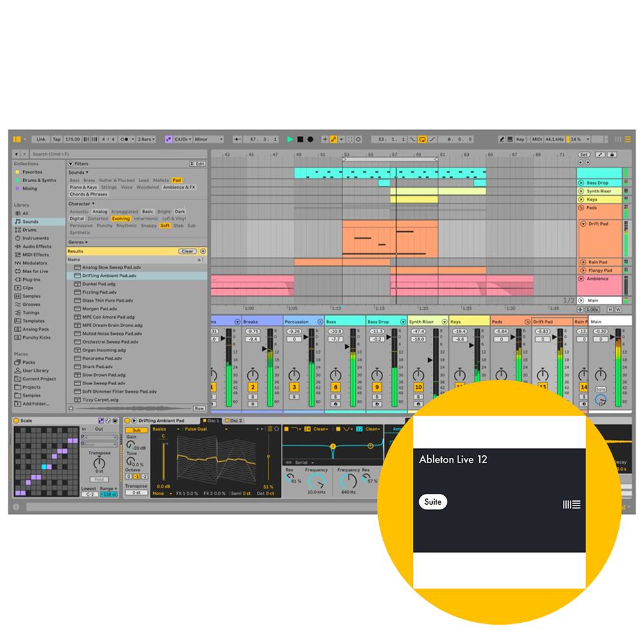Image resolution: width=644 pixels, height=644 pixels.
Task: Toggle the Evolving character tag
Action: tap(121, 218)
